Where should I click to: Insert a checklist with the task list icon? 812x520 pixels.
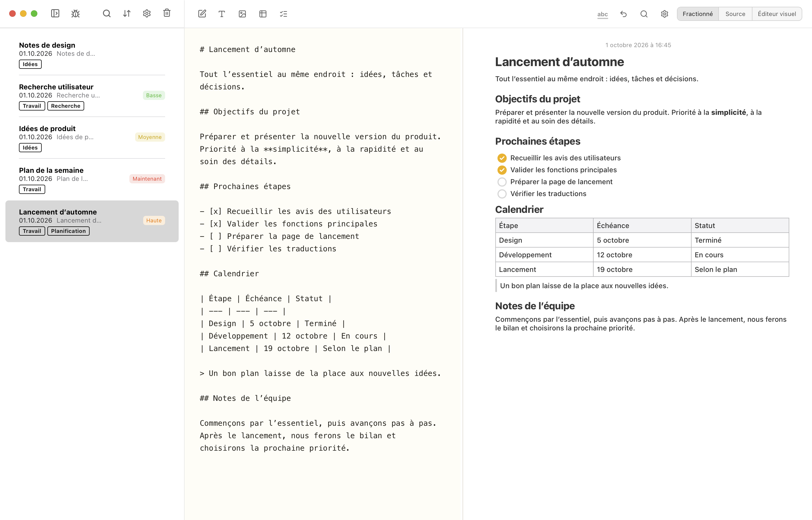point(283,14)
